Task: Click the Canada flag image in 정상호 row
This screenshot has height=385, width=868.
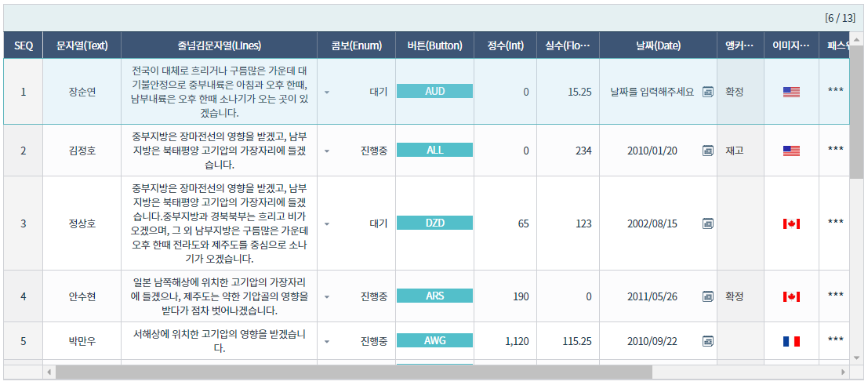Action: click(x=791, y=223)
